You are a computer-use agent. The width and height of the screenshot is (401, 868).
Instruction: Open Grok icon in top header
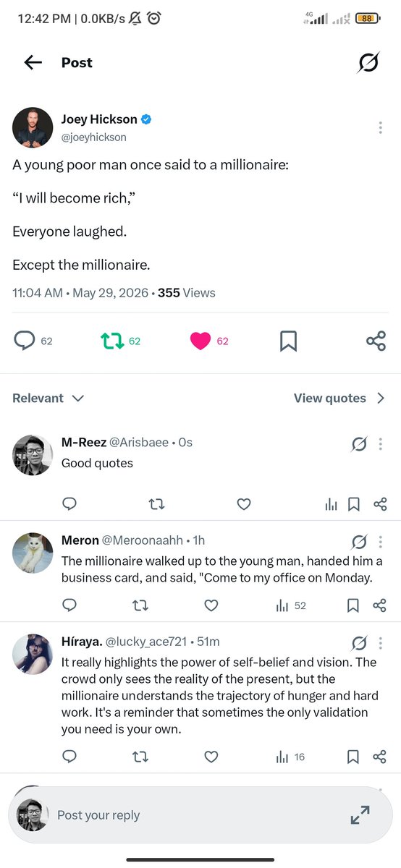coord(368,63)
